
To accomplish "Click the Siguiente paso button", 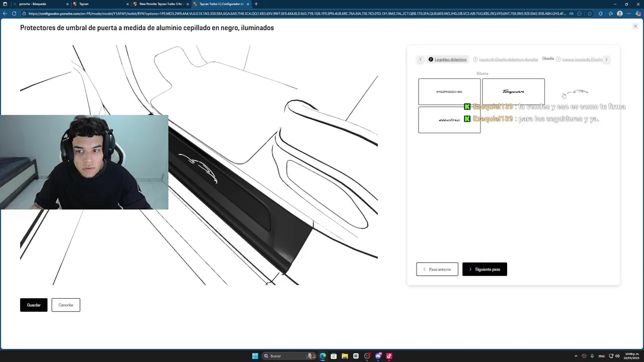I will pos(485,269).
